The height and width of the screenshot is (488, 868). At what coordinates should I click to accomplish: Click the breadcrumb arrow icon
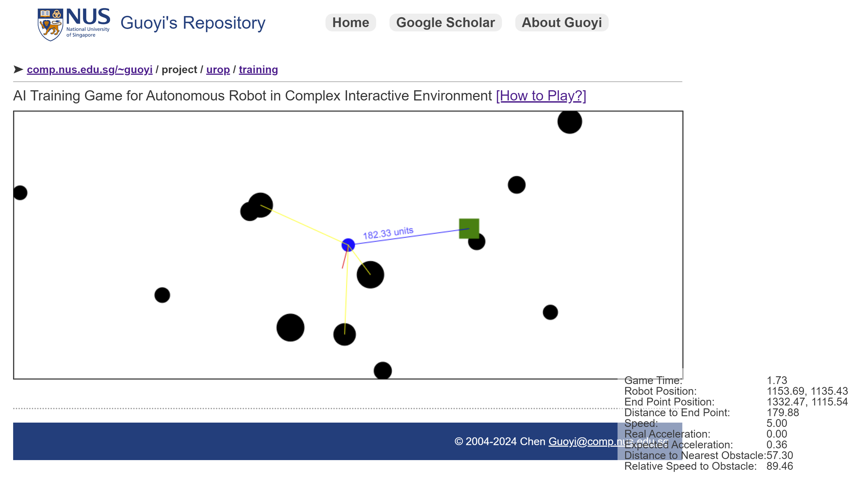(18, 69)
